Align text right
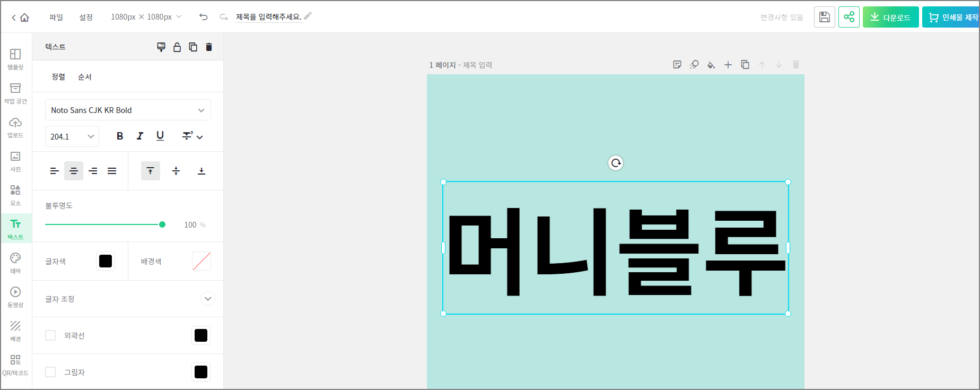This screenshot has height=390, width=980. coord(93,171)
